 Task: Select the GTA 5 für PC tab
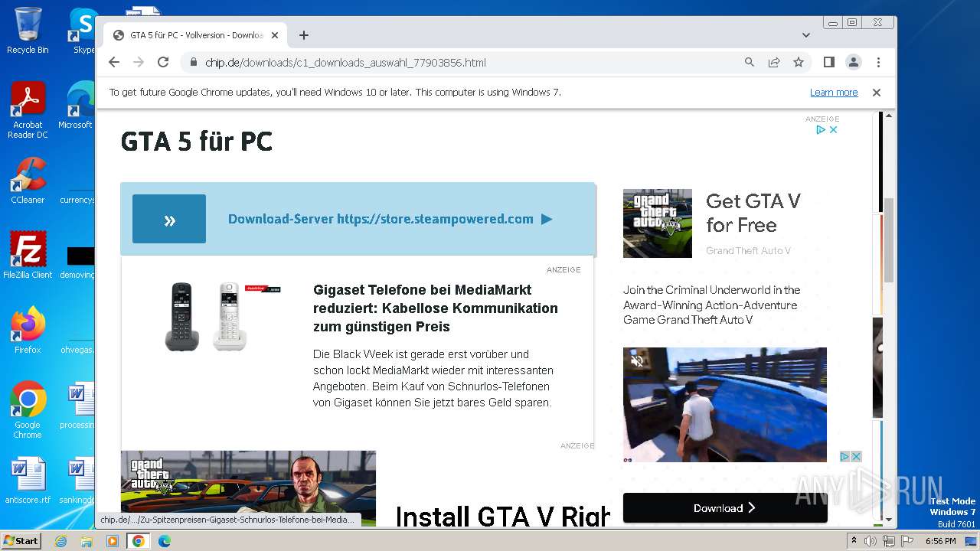195,35
